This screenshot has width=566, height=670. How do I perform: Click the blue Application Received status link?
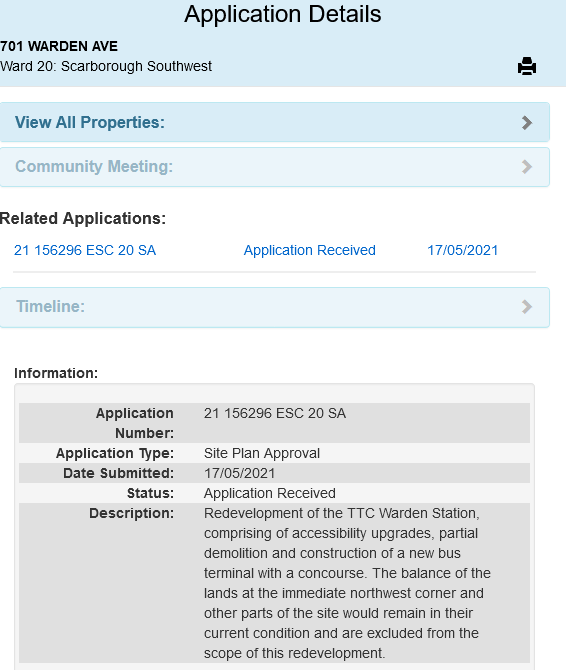point(310,250)
